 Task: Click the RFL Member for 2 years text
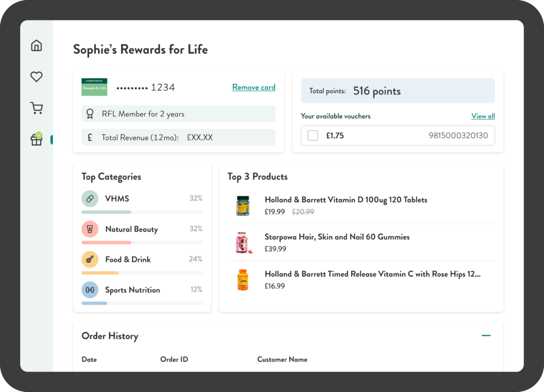(x=143, y=114)
